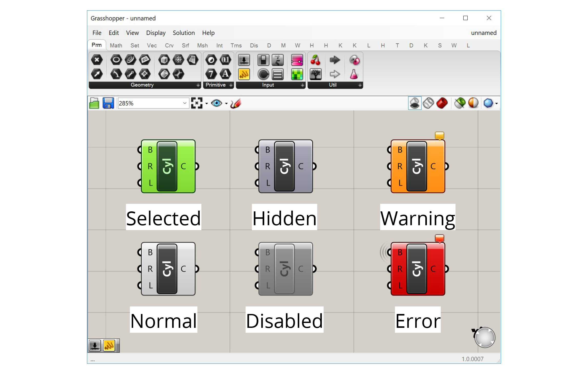Click the red error balloon on Cyl
This screenshot has height=374, width=588.
pyautogui.click(x=439, y=238)
